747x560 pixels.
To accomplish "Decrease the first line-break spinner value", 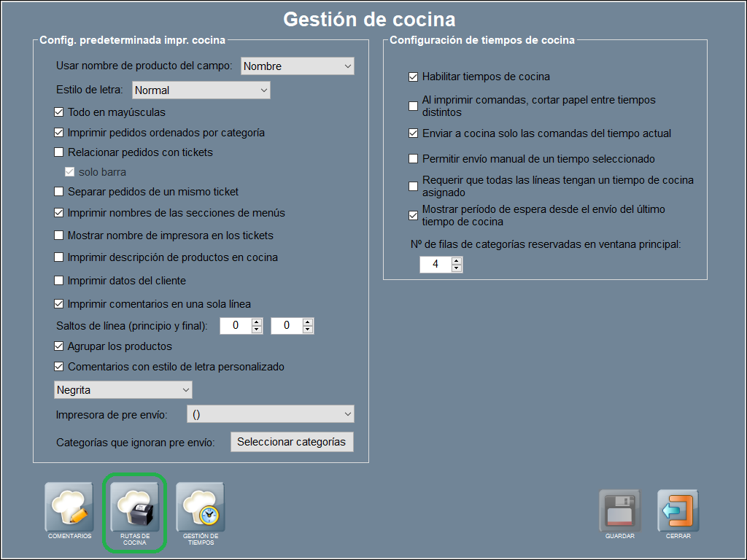I will (x=257, y=330).
